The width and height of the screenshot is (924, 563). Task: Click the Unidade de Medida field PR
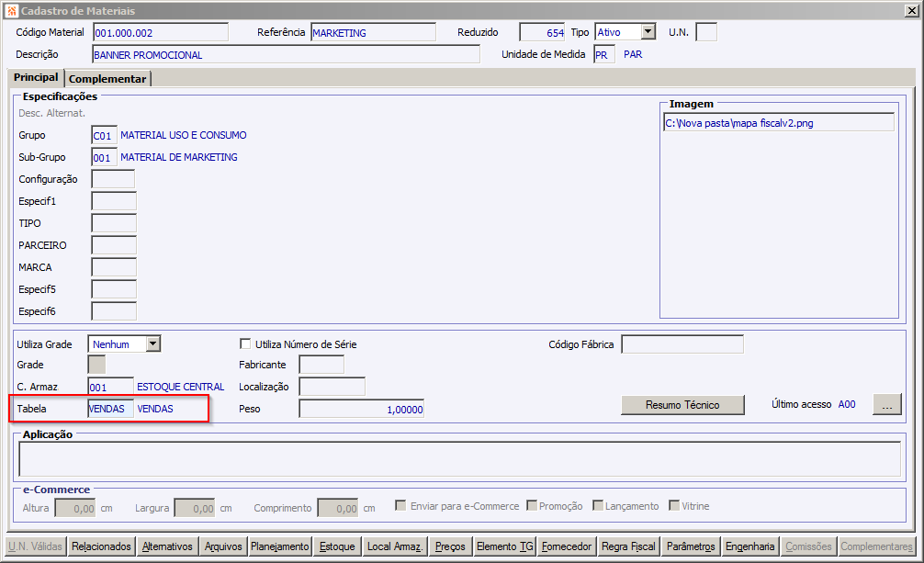(604, 54)
